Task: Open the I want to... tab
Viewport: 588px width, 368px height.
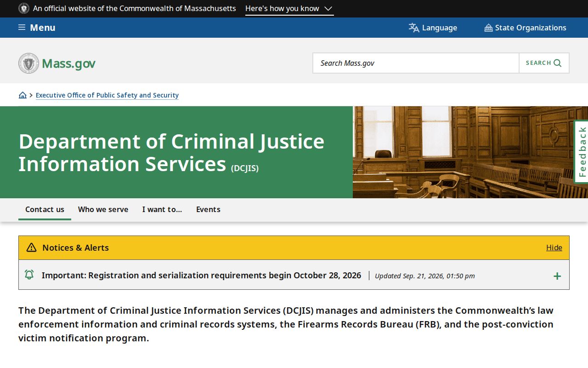Action: coord(162,209)
